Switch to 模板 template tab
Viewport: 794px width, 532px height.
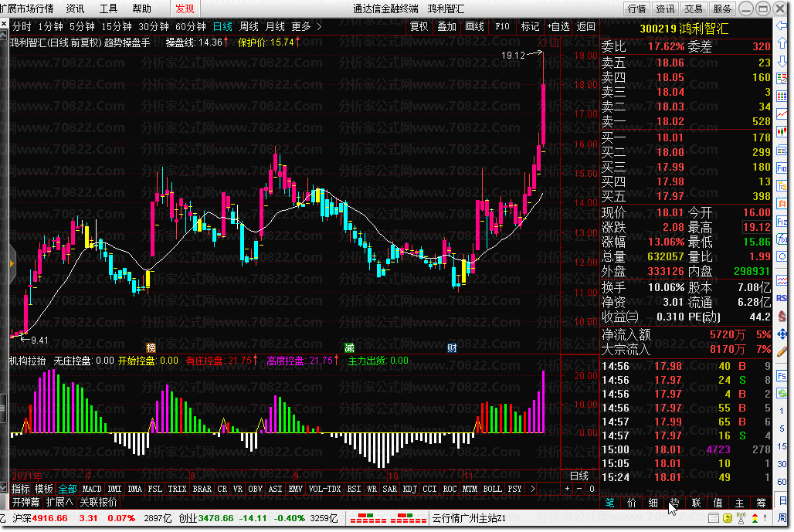(44, 489)
